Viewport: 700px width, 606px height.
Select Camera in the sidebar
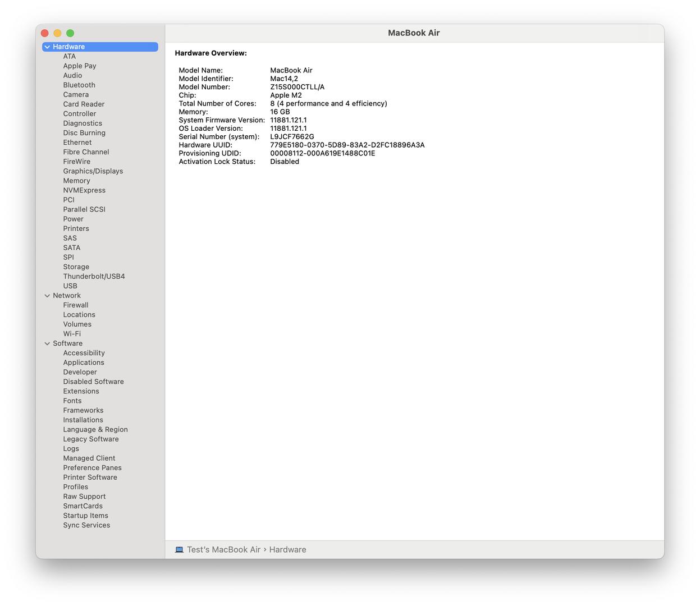tap(76, 95)
